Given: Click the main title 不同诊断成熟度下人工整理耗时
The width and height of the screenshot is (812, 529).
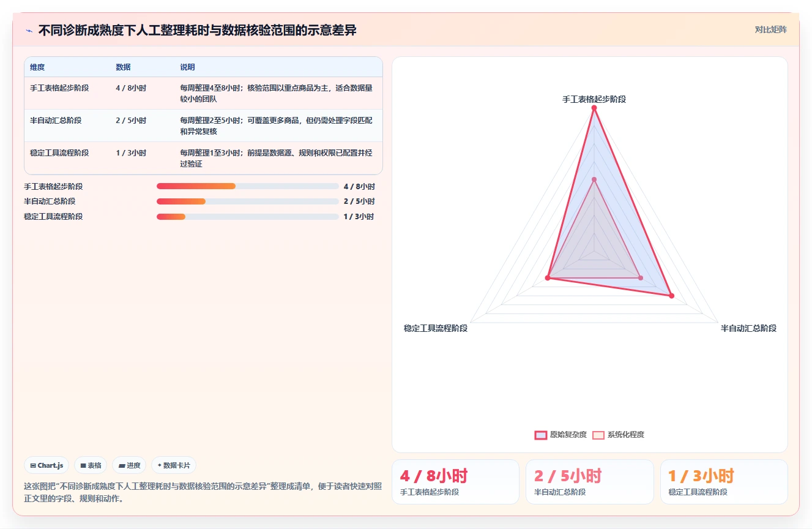Looking at the screenshot, I should tap(197, 30).
